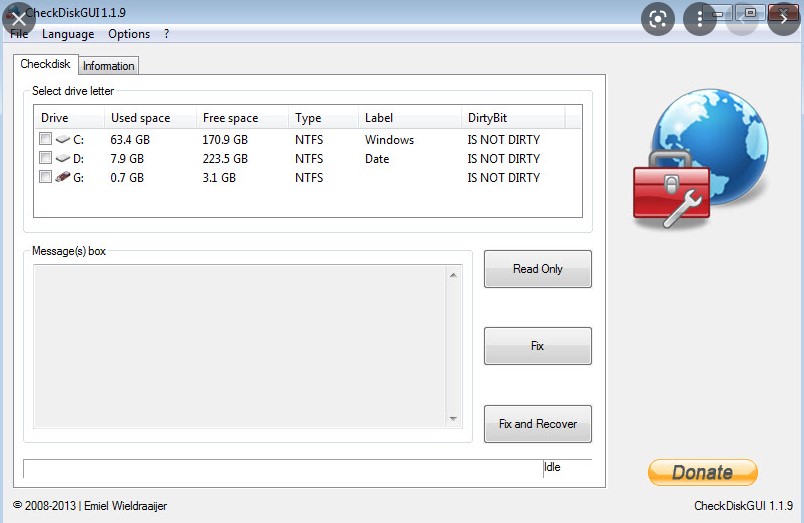Screen dimensions: 804x523
Task: Click the Windows label cell
Action: click(389, 139)
